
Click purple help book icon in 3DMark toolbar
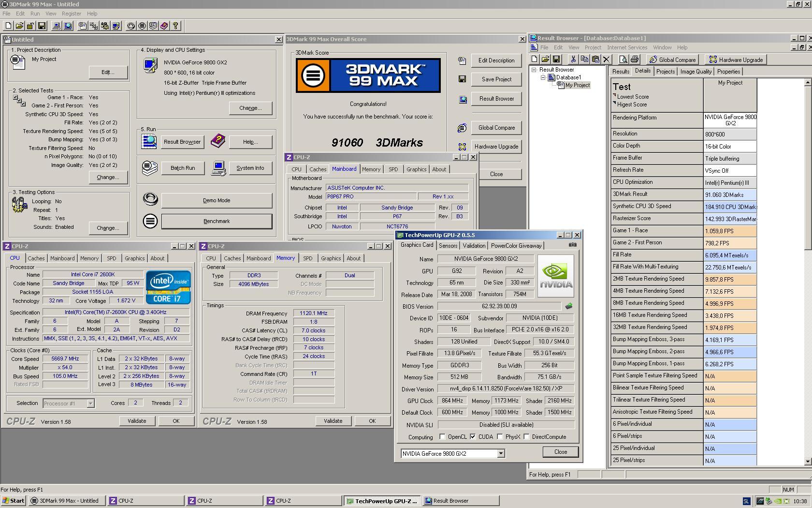(164, 26)
